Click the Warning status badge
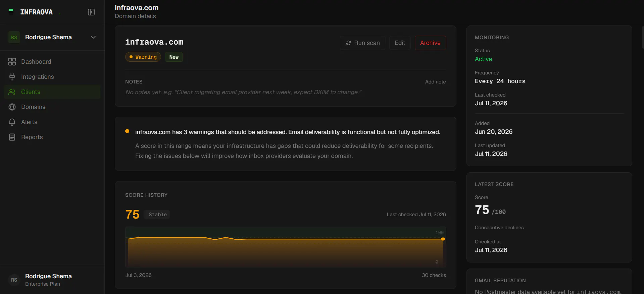644x294 pixels. (143, 57)
